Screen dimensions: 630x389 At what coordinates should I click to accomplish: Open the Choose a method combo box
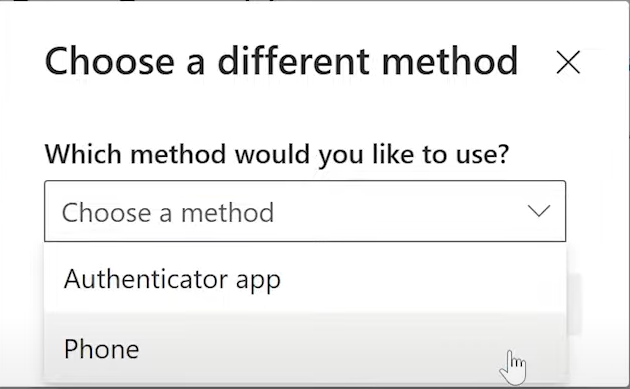(305, 211)
